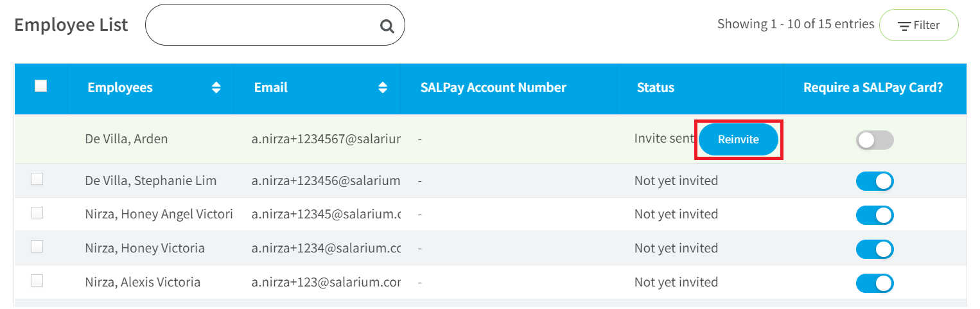Click Not yet invited for Stephanie Lim

(x=676, y=181)
